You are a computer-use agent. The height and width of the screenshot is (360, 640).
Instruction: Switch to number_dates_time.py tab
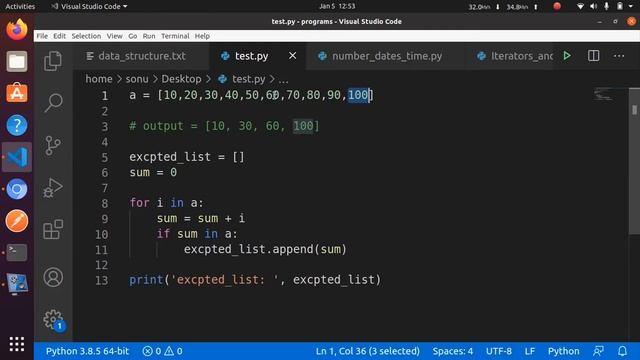pyautogui.click(x=386, y=56)
